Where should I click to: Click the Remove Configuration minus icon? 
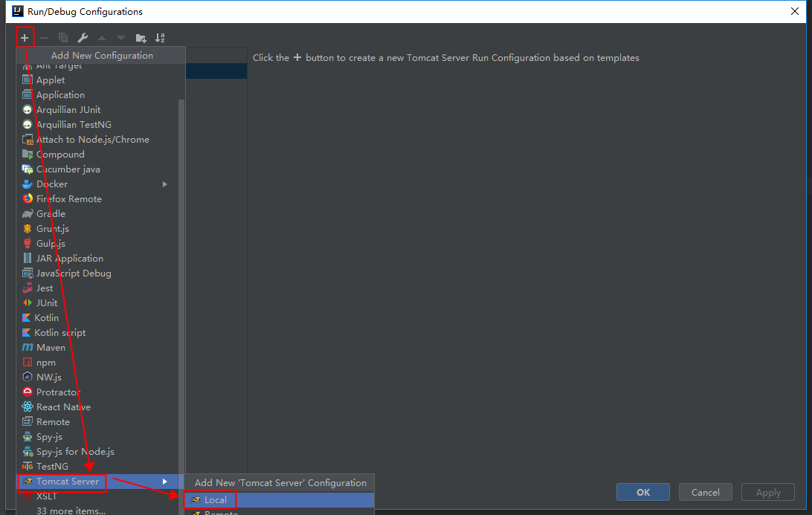(x=44, y=38)
